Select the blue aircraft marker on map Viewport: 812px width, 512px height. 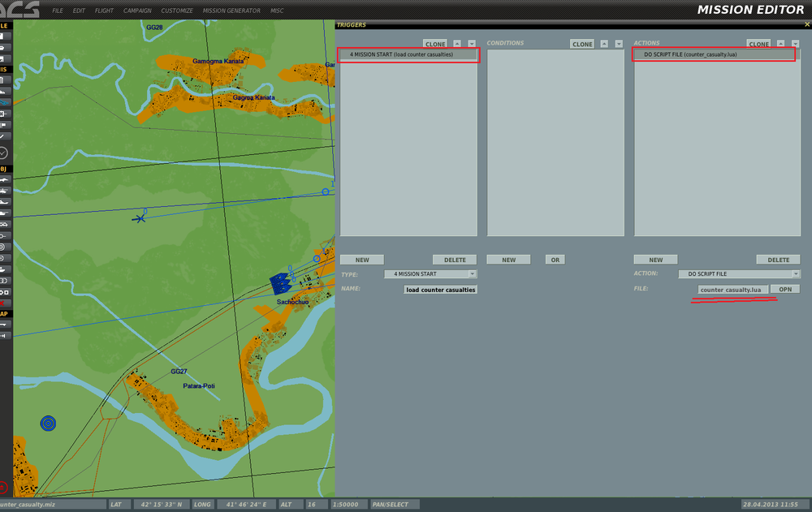pos(140,217)
